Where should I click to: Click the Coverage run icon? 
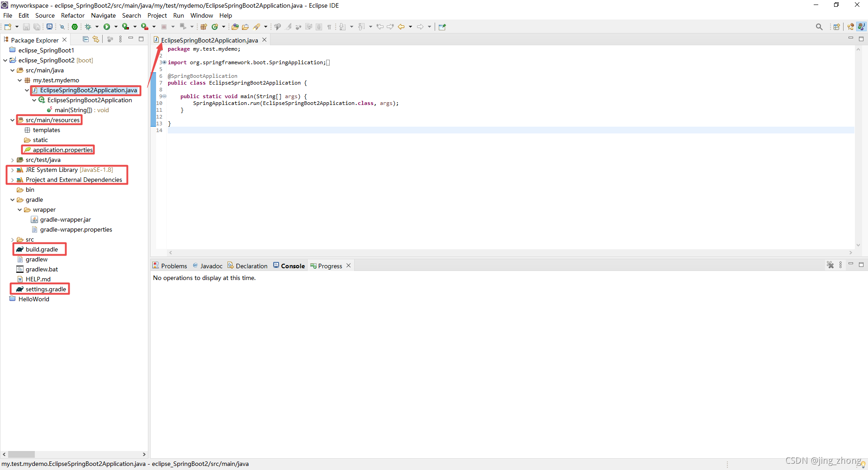[x=126, y=27]
